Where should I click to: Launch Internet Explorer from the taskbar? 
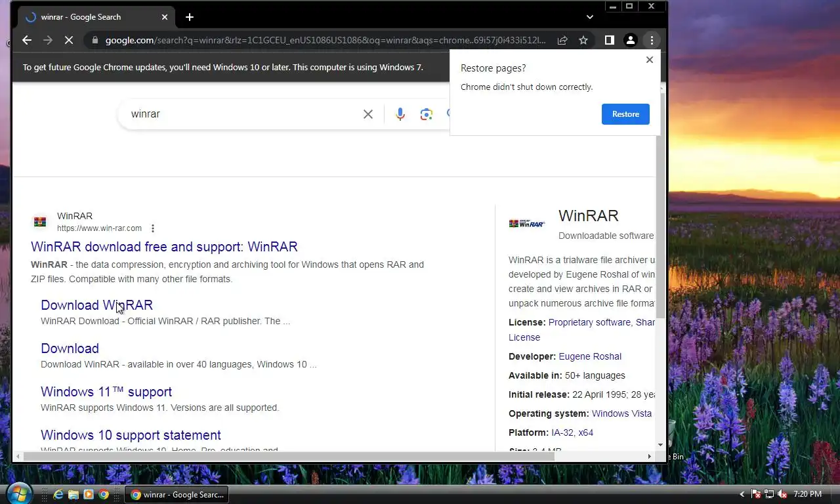point(58,494)
